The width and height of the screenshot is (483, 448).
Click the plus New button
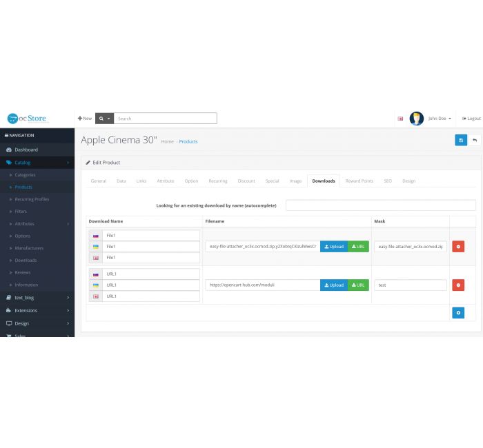coord(85,119)
